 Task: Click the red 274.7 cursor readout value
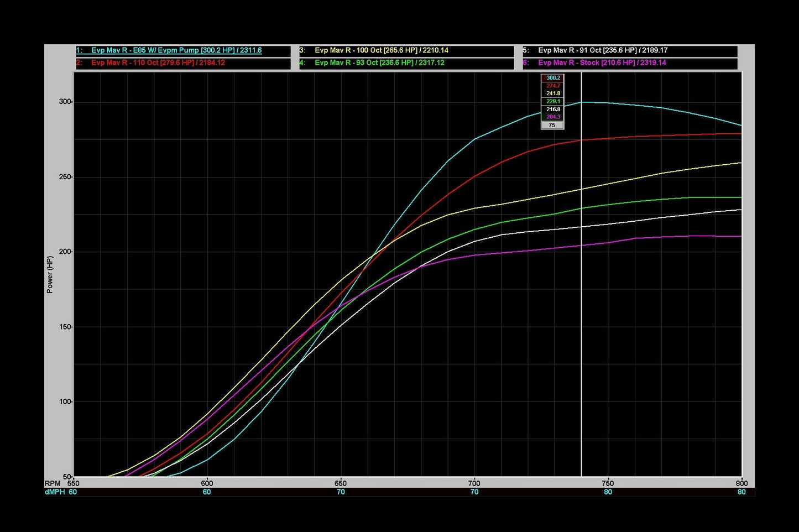(552, 86)
